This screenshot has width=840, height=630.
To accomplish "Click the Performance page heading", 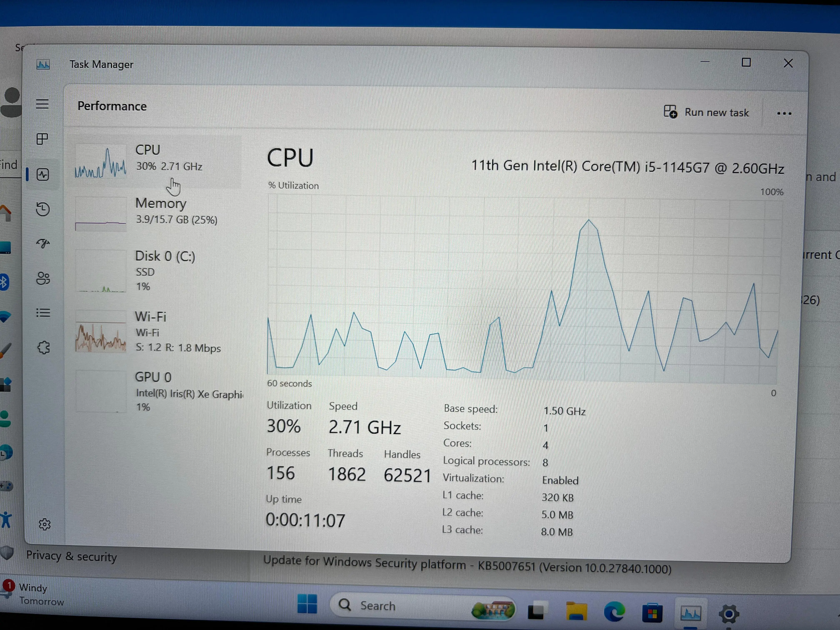I will point(112,106).
